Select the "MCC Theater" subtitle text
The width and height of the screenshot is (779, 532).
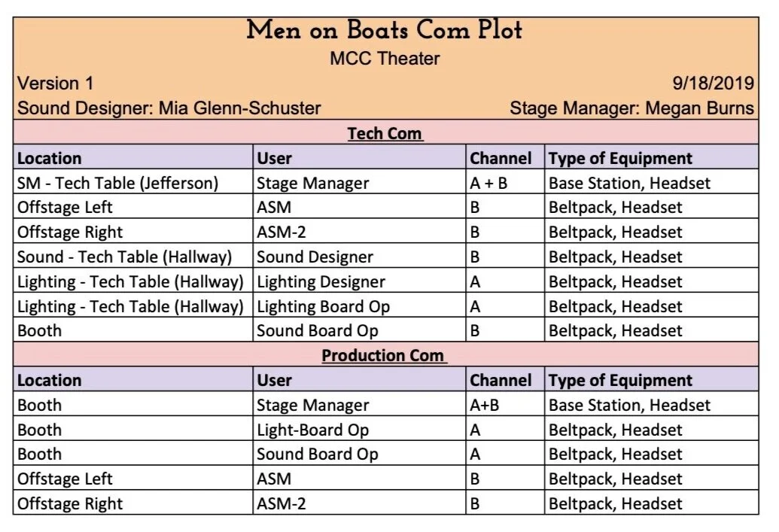tap(385, 58)
